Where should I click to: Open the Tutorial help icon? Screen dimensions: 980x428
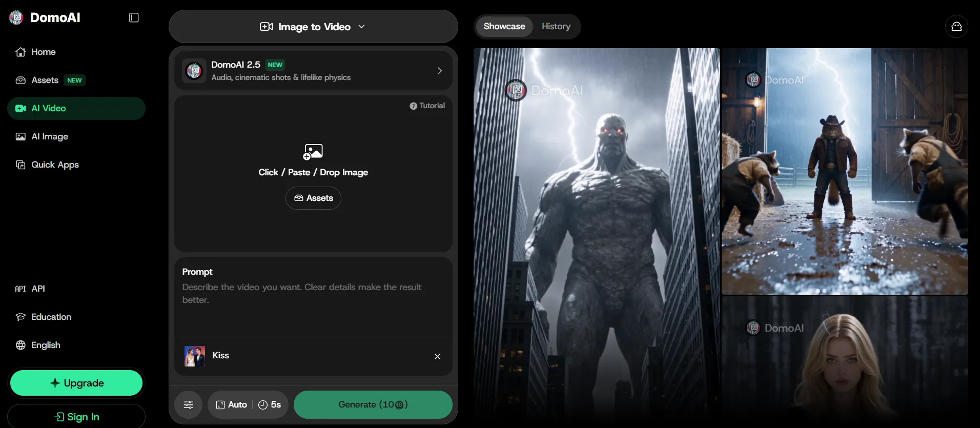click(413, 106)
